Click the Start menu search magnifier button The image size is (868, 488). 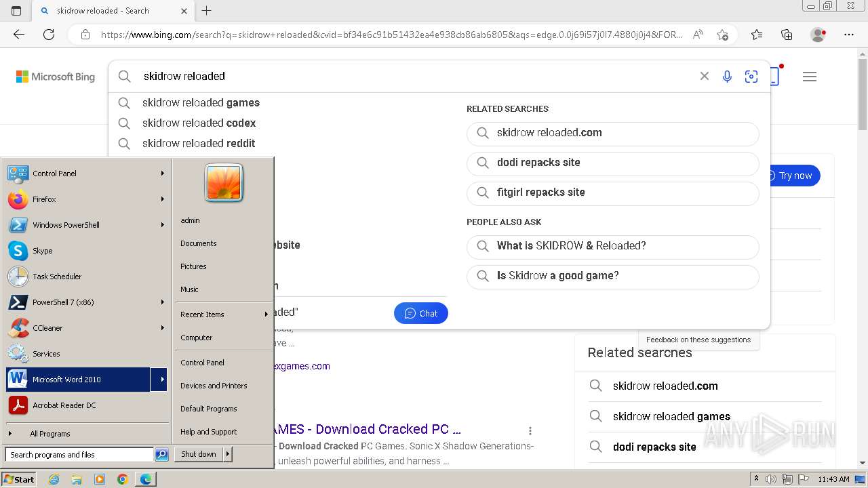pyautogui.click(x=161, y=455)
